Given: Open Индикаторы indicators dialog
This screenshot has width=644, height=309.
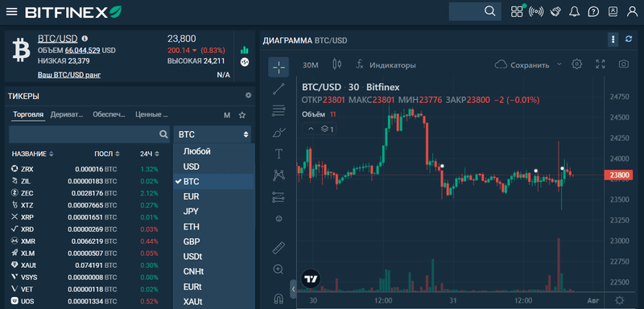Looking at the screenshot, I should pos(386,65).
